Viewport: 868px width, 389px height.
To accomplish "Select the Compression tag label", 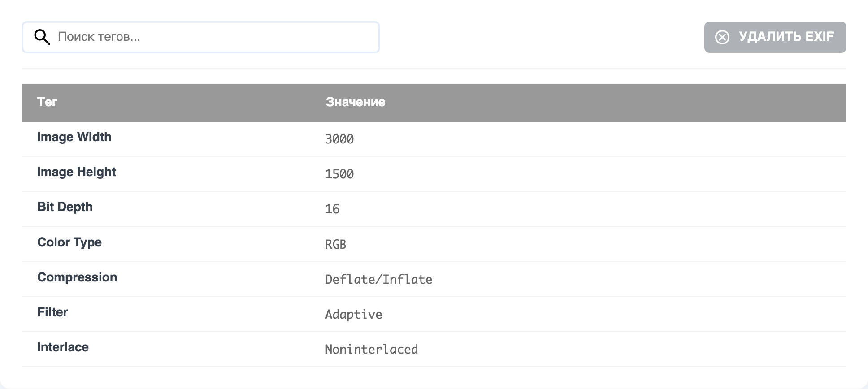I will point(77,277).
